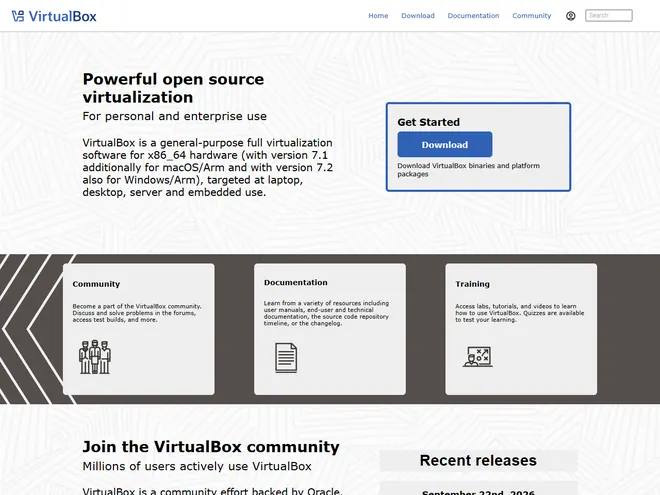Open the Home menu item
This screenshot has height=495, width=660.
[378, 16]
